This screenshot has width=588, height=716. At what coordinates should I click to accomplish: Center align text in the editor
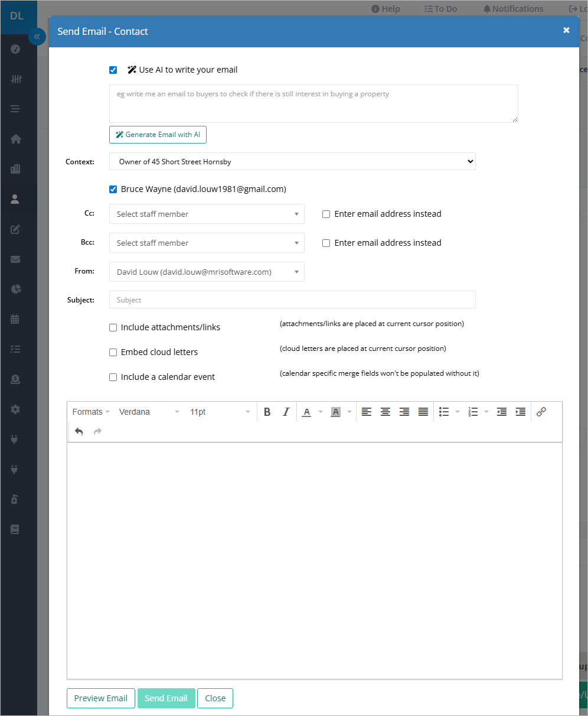click(386, 412)
